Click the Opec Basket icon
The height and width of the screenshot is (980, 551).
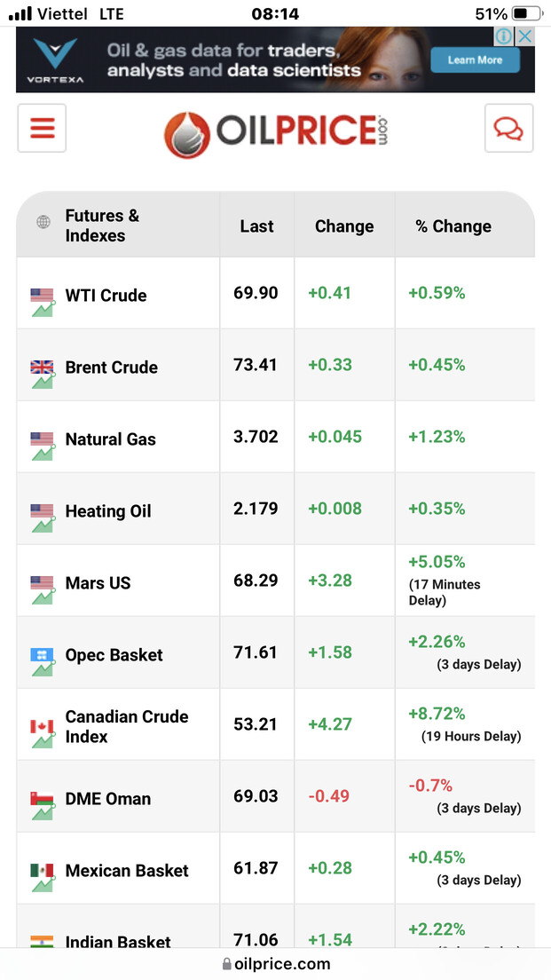pos(42,660)
